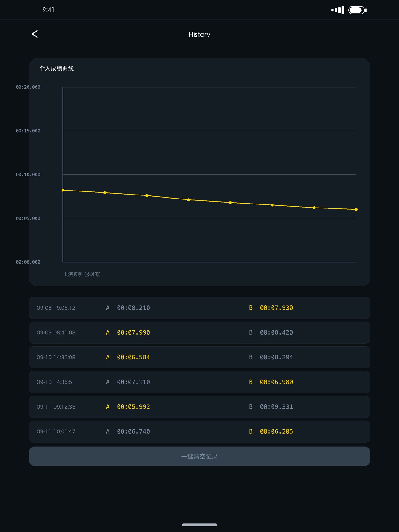Click player A time 00:07.110
This screenshot has height=532, width=399.
point(133,382)
